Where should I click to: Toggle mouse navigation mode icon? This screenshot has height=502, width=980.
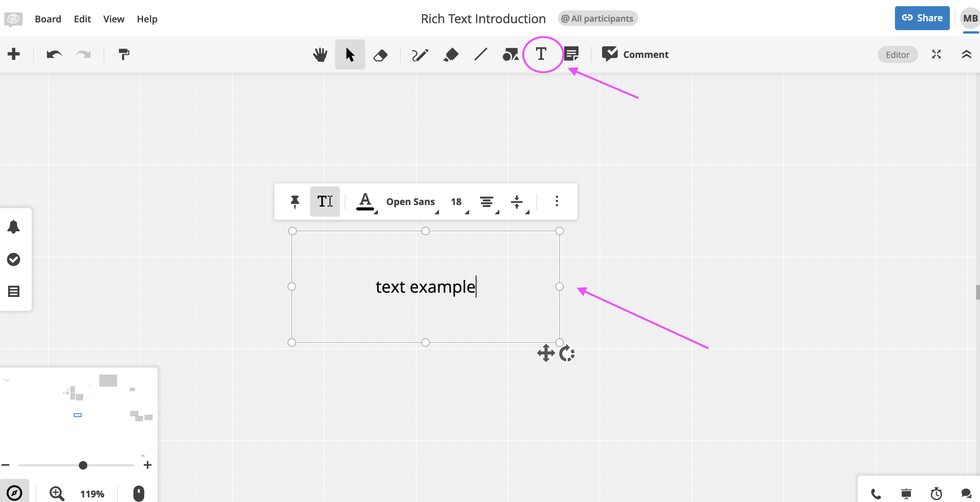point(138,494)
